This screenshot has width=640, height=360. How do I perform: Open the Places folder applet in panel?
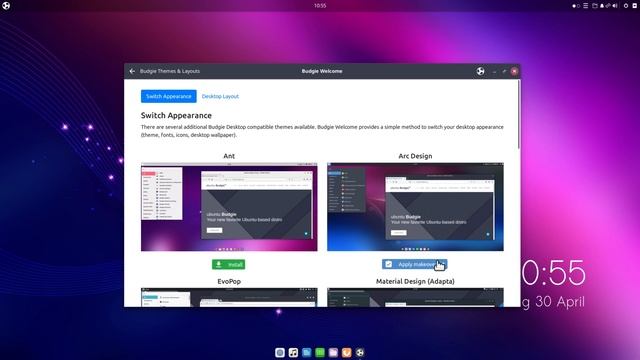595,6
